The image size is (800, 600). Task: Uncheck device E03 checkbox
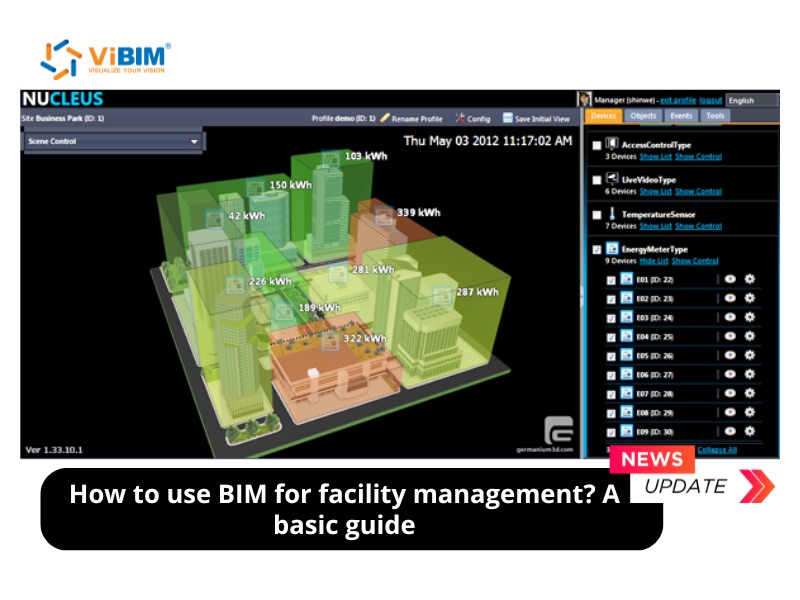pos(611,318)
